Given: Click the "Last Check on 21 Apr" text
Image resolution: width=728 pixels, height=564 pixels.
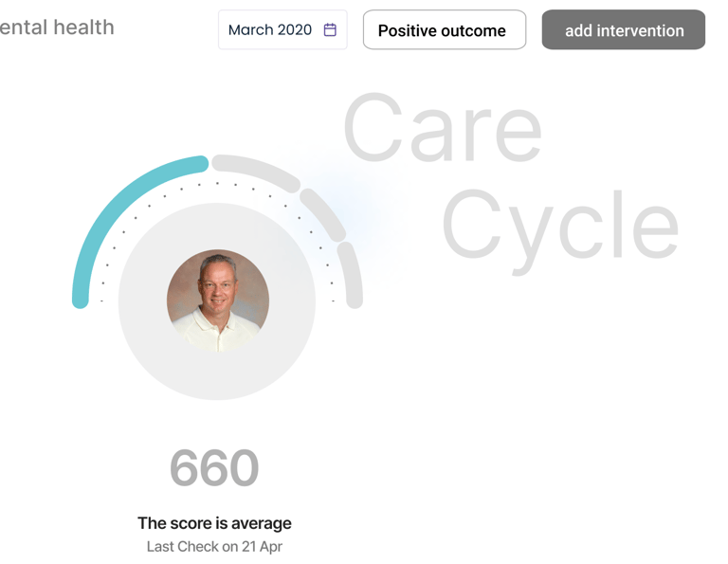Looking at the screenshot, I should pos(214,547).
